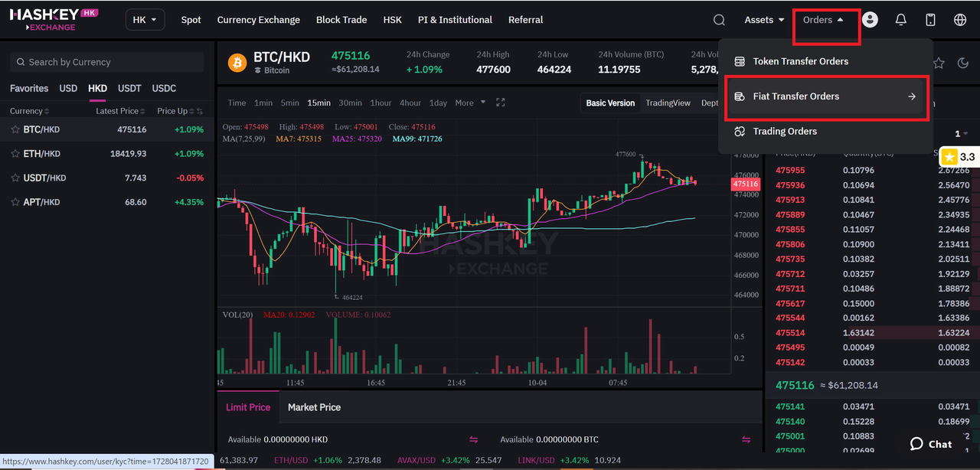Select Fiat Transfer Orders menu item
The height and width of the screenshot is (470, 980).
click(x=825, y=96)
